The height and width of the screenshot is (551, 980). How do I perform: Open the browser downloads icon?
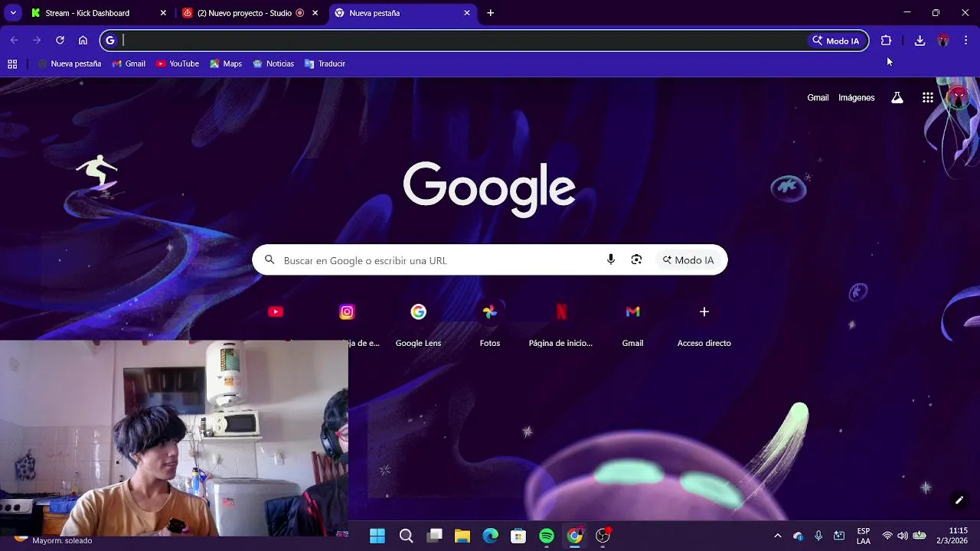920,41
